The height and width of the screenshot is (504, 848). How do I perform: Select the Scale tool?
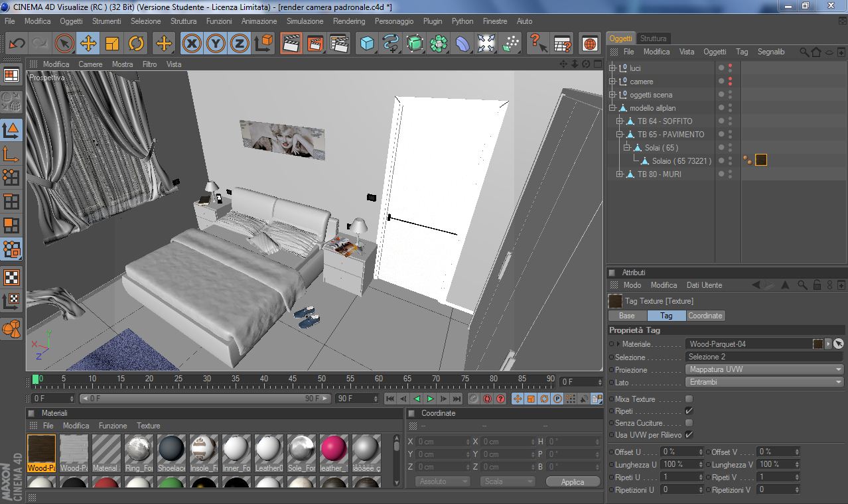(x=112, y=44)
